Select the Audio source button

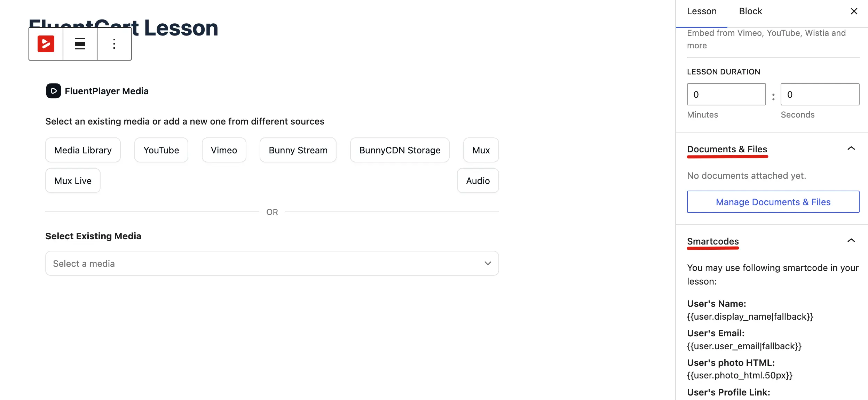pyautogui.click(x=478, y=181)
